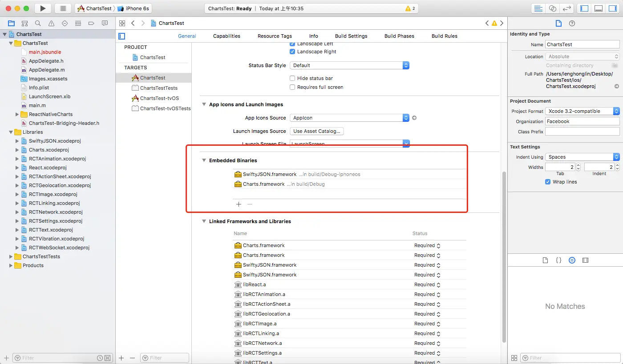Screen dimensions: 623x364
Task: Switch to Build Rules tab
Action: click(x=445, y=36)
